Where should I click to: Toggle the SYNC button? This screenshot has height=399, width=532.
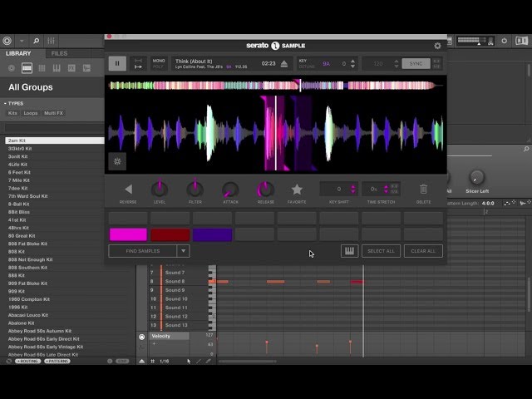point(416,63)
